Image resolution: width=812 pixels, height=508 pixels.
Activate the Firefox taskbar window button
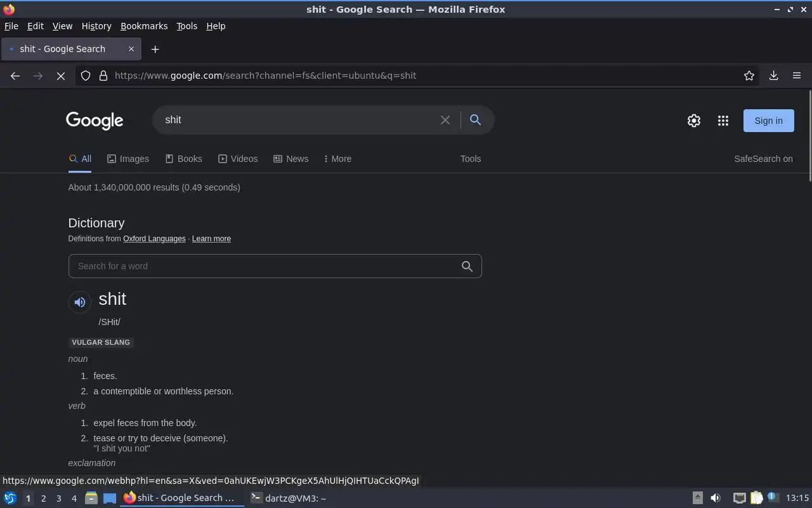[x=182, y=498]
